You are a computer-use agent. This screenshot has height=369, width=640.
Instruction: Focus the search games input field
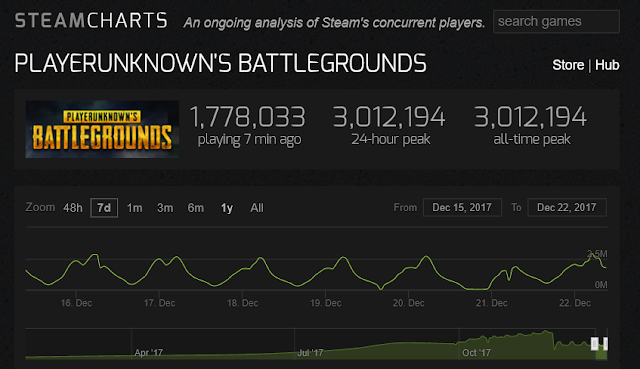(x=556, y=22)
